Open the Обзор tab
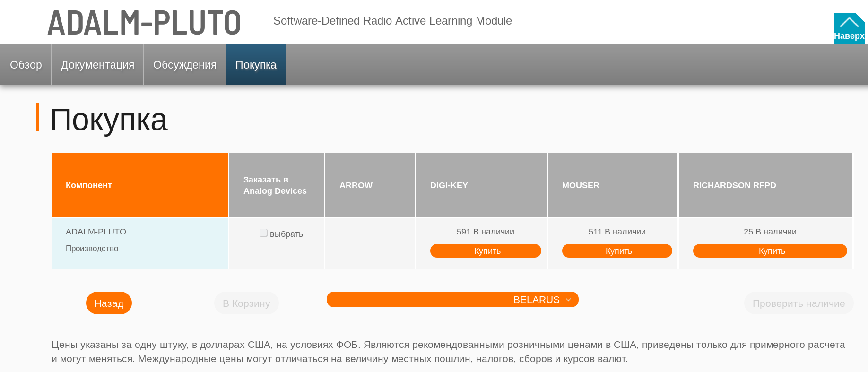The image size is (868, 372). click(x=26, y=65)
